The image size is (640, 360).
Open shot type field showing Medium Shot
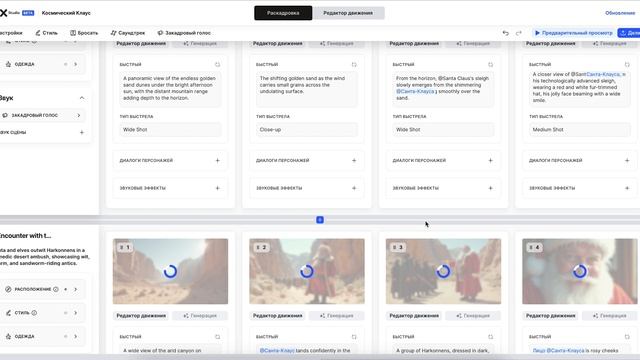point(580,129)
